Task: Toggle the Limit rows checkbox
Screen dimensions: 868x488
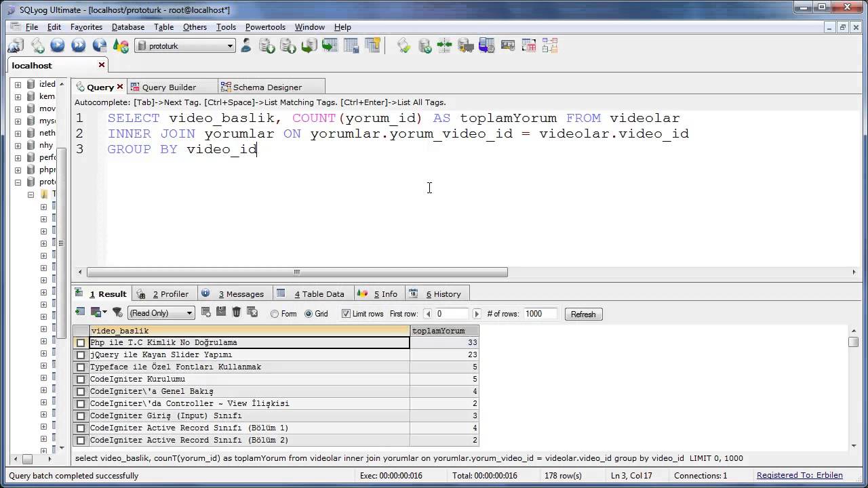Action: [x=346, y=314]
